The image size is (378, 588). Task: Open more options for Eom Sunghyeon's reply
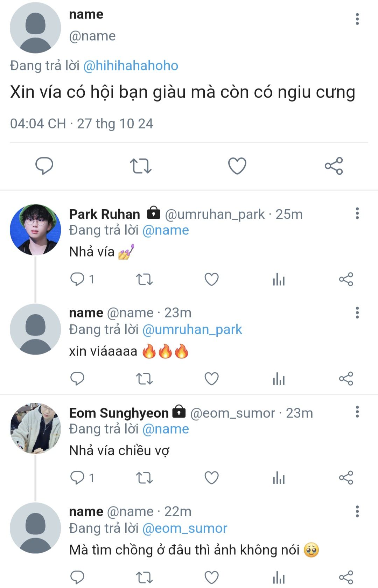[x=357, y=412]
